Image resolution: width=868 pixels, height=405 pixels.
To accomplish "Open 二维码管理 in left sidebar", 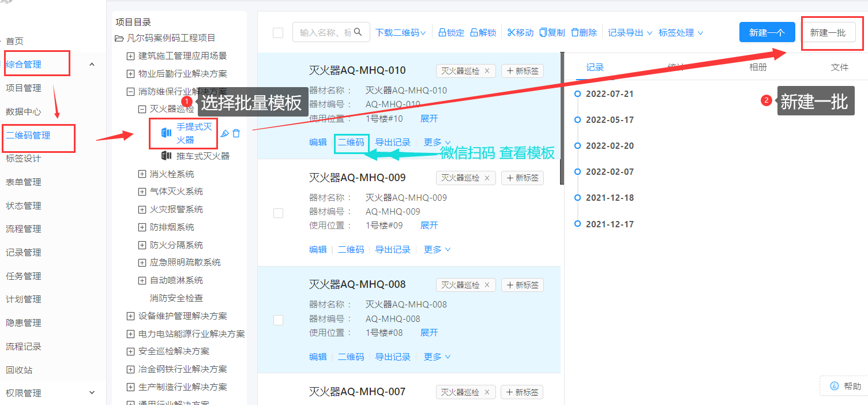I will tap(28, 136).
